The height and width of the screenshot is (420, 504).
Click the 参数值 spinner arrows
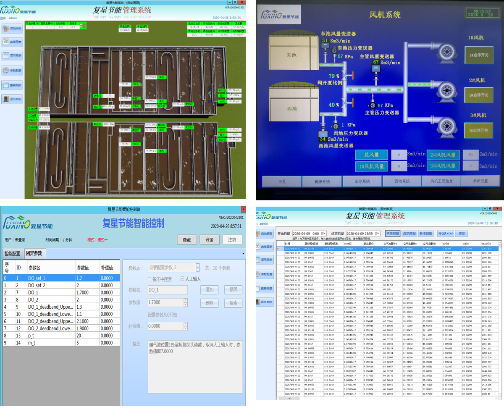[x=185, y=302]
